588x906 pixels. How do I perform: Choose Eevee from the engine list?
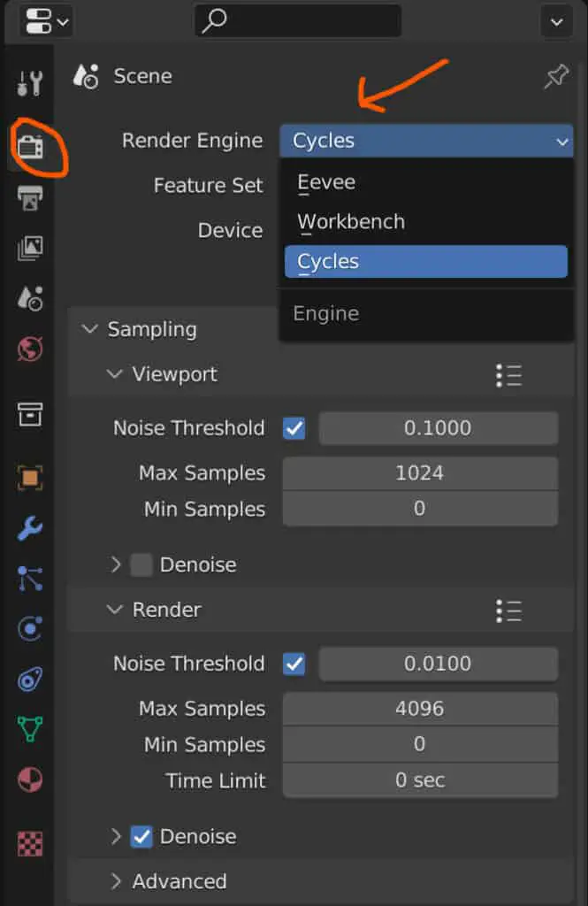click(x=327, y=182)
